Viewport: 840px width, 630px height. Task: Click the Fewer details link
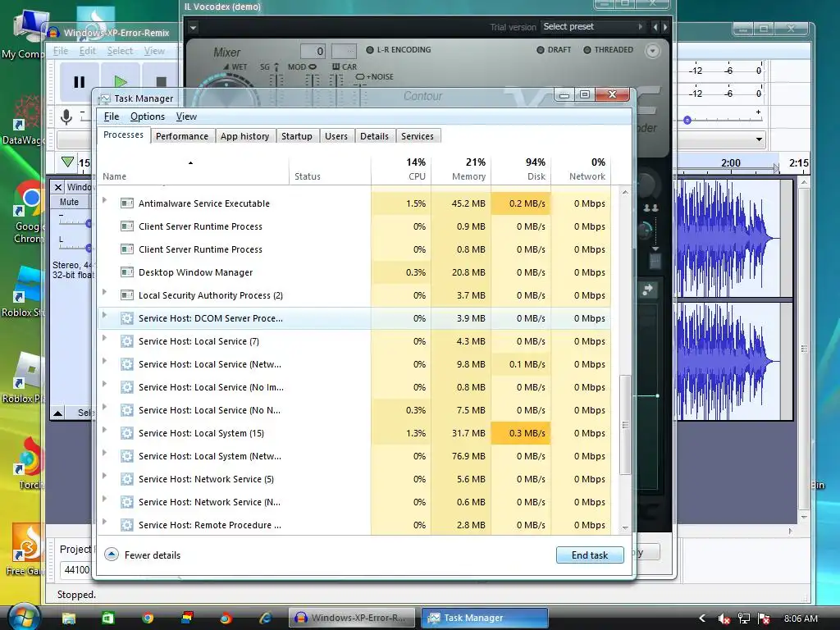tap(152, 555)
